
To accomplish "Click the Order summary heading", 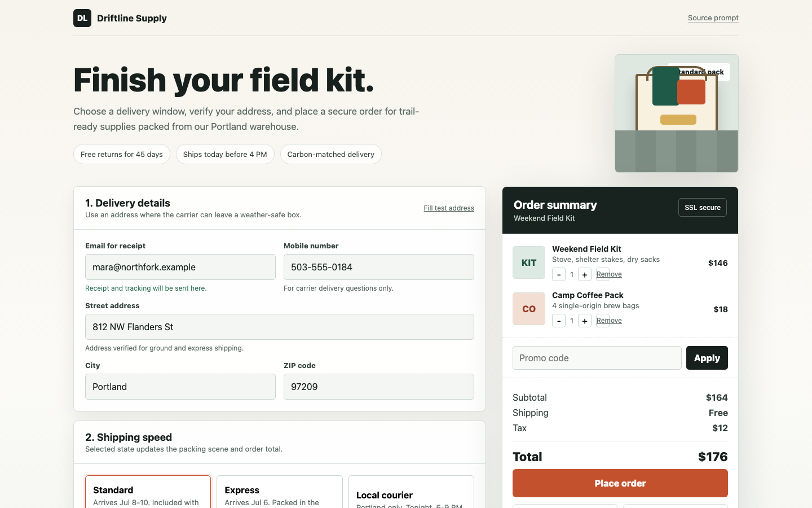I will pos(555,205).
